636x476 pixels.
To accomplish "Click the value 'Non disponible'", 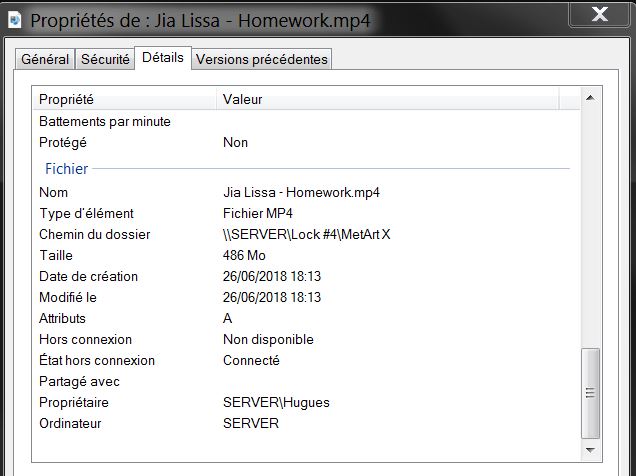I will (269, 339).
